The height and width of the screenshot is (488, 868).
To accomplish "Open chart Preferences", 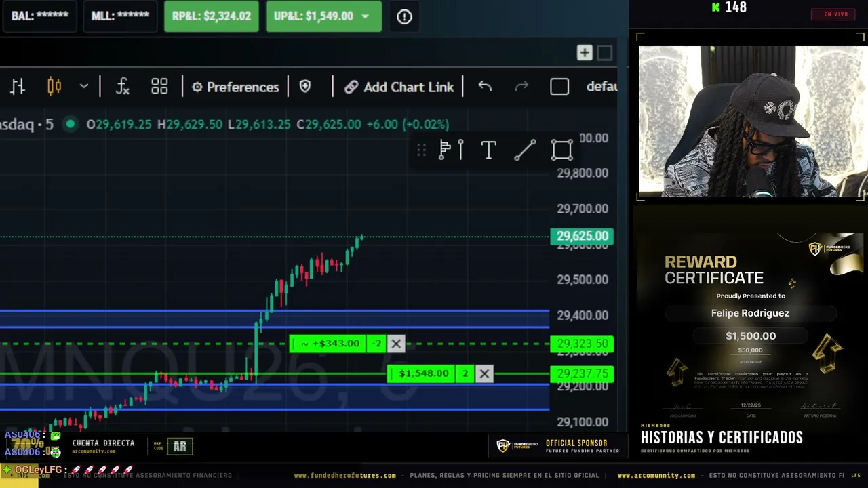I will [x=235, y=87].
